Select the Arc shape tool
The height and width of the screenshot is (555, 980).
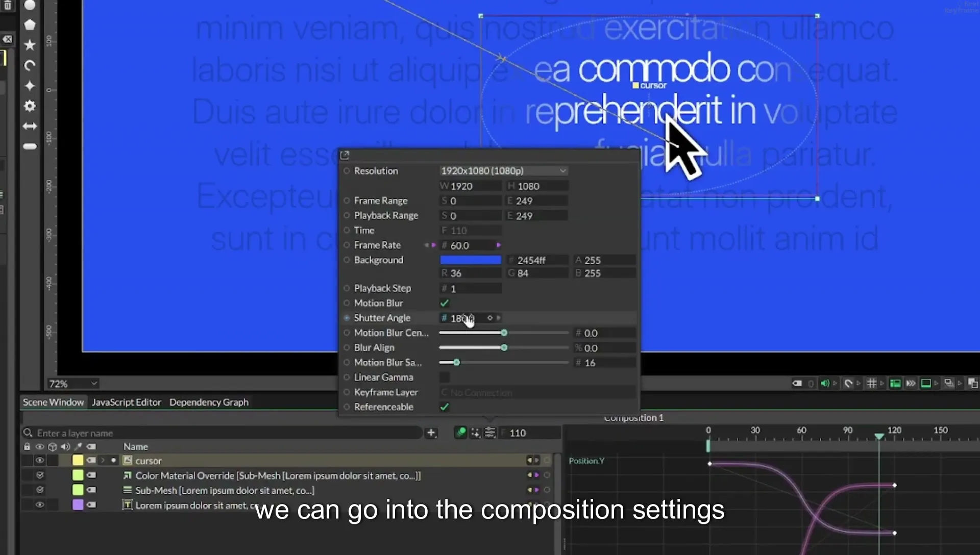click(x=30, y=65)
